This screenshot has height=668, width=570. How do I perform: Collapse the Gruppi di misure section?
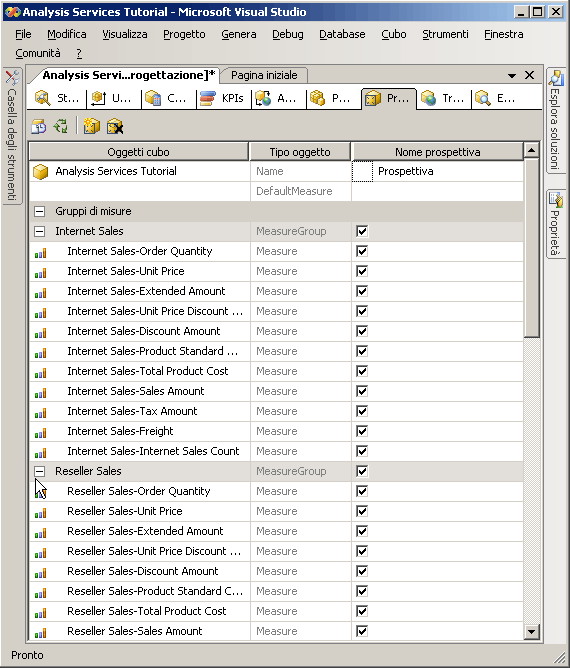tap(40, 211)
